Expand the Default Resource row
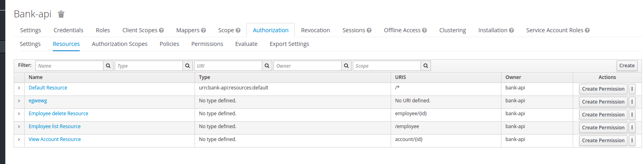Screen dimensions: 644x164 19,88
